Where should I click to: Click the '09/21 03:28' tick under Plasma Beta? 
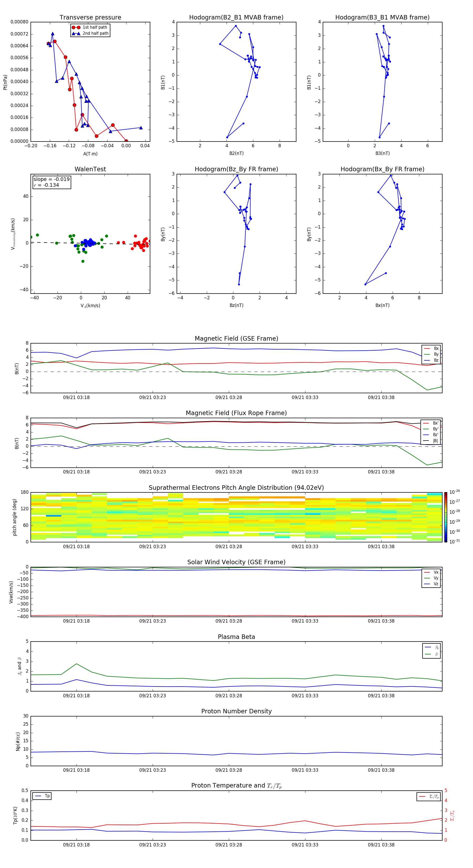(x=229, y=695)
